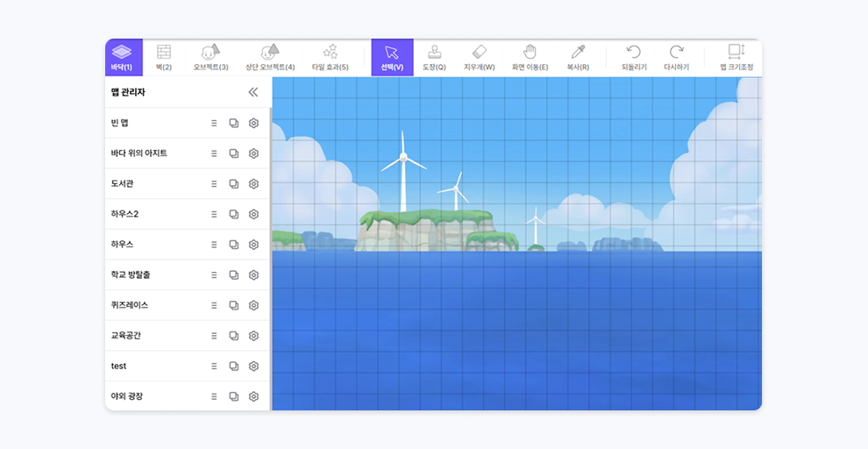Open settings gear for 야외 광장
Image resolution: width=868 pixels, height=449 pixels.
[x=253, y=396]
